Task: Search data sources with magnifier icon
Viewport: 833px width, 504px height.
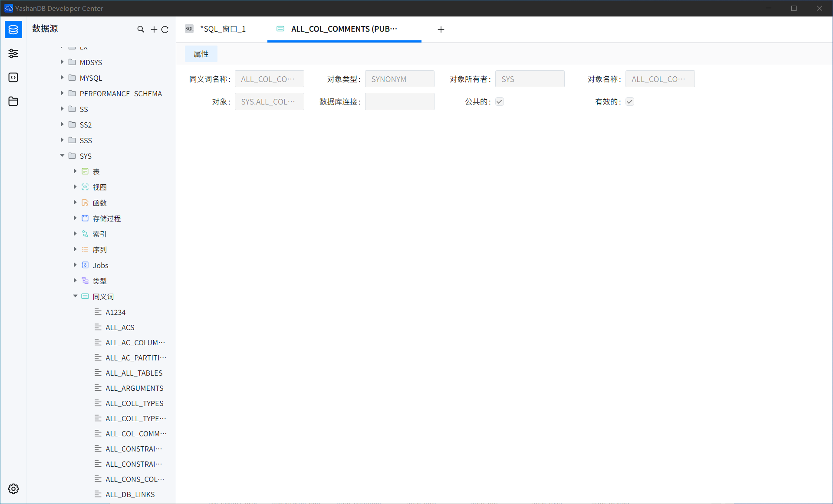Action: tap(141, 29)
